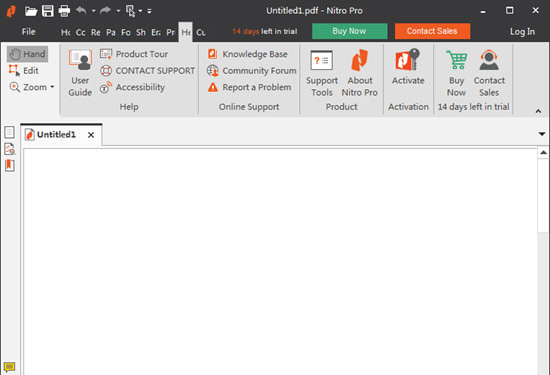Click inside the blank document page

pos(280,262)
